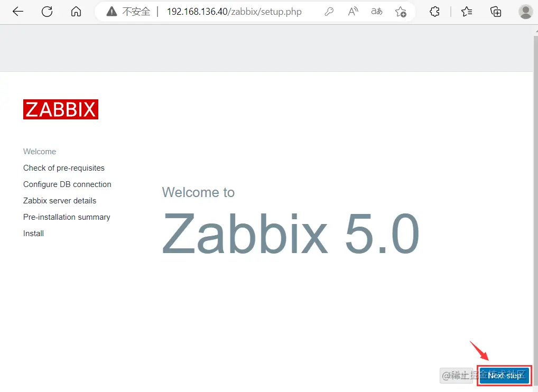Open the browser profile avatar
Viewport: 538px width, 392px height.
coord(525,12)
